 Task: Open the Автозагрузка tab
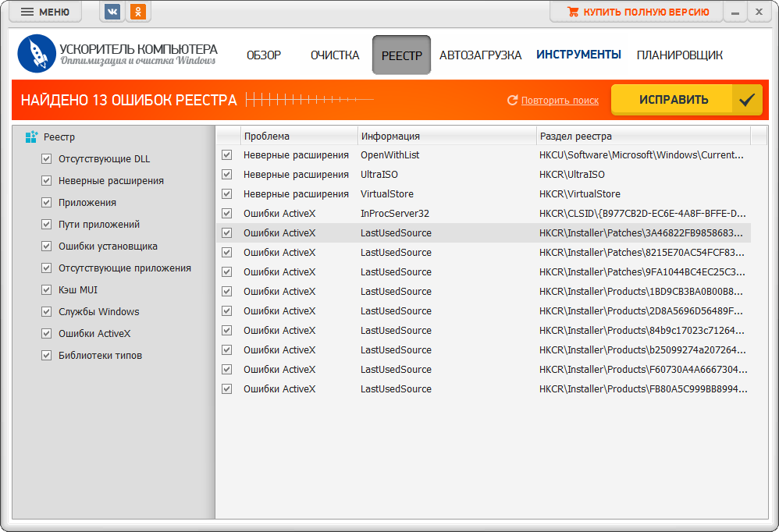(x=480, y=55)
